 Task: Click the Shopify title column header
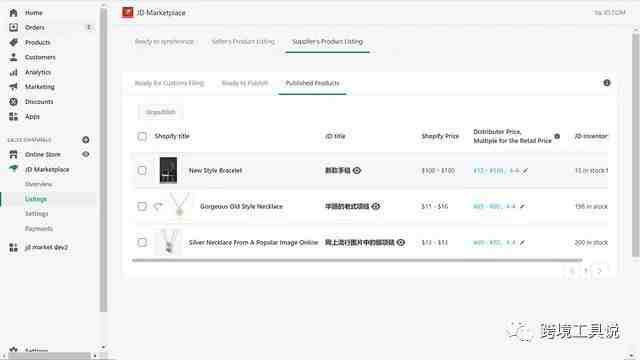point(172,136)
